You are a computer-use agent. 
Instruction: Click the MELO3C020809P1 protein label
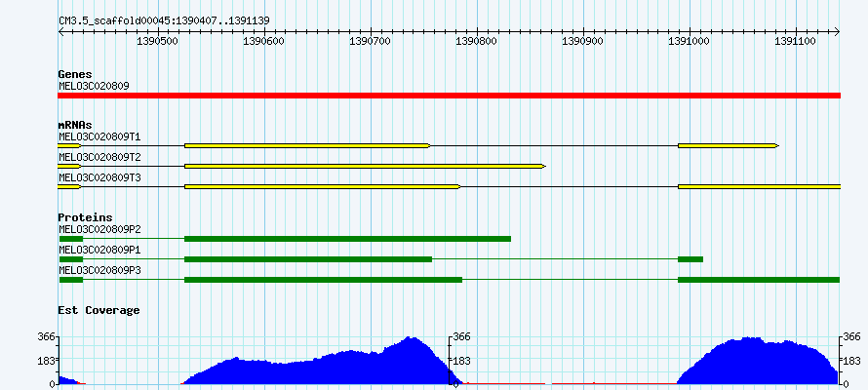tap(99, 250)
